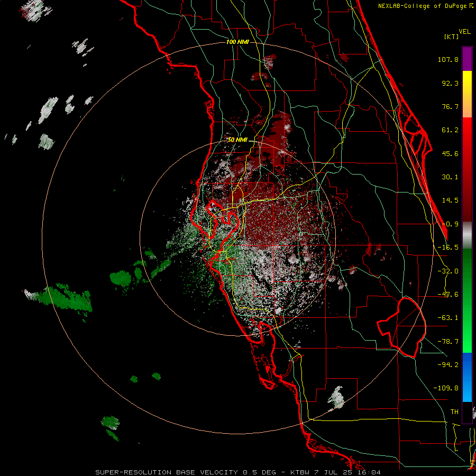The image size is (476, 476).
Task: Click the 76.7 legend value
Action: (x=450, y=106)
